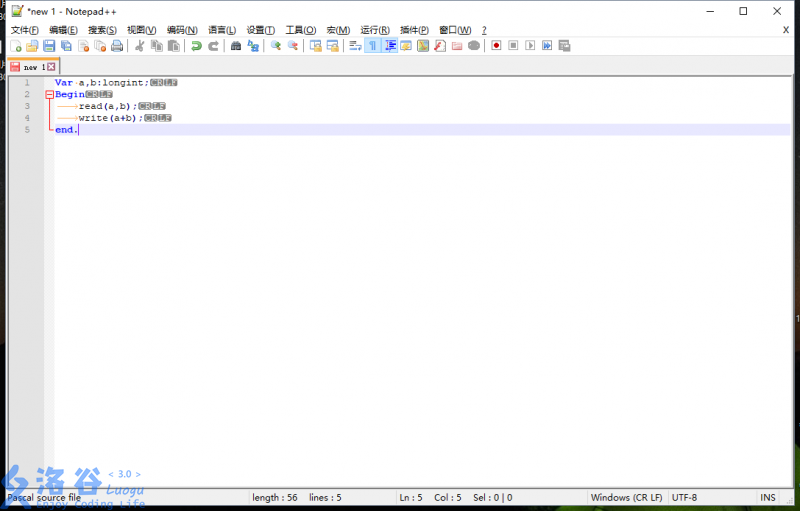Click the INS mode in status bar
This screenshot has height=511, width=800.
tap(767, 497)
